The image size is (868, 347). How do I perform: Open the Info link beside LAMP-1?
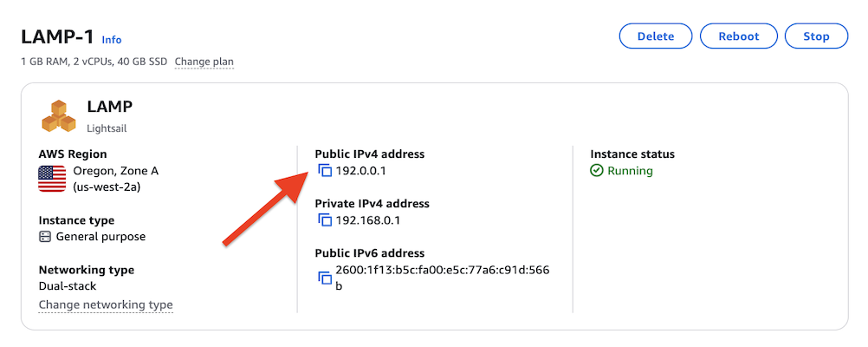click(x=112, y=40)
